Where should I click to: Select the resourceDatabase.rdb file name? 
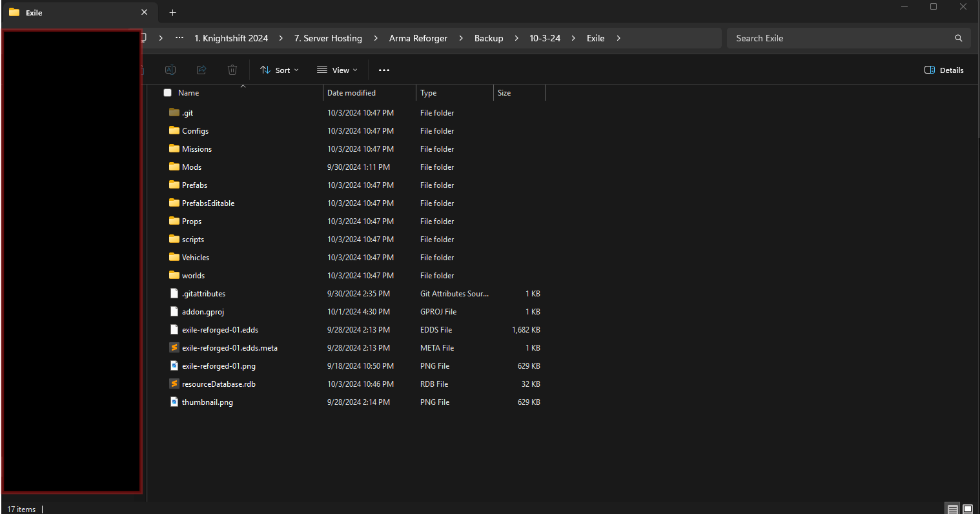(x=219, y=384)
